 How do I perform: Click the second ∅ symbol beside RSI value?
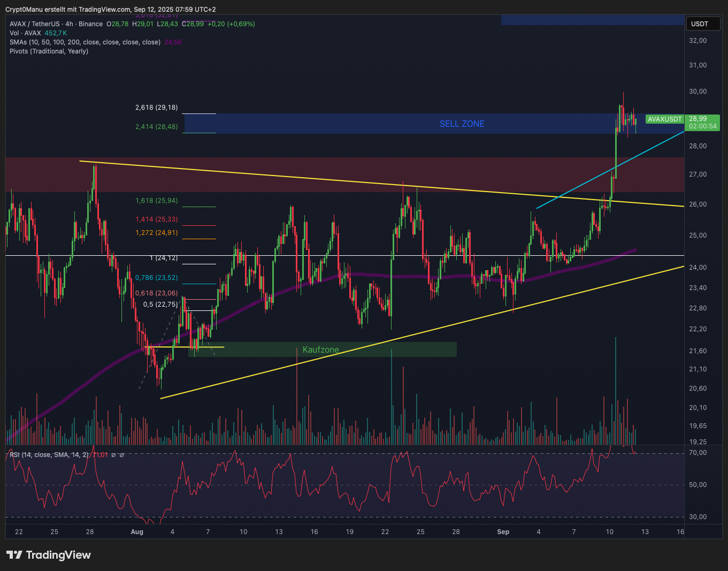[x=122, y=455]
